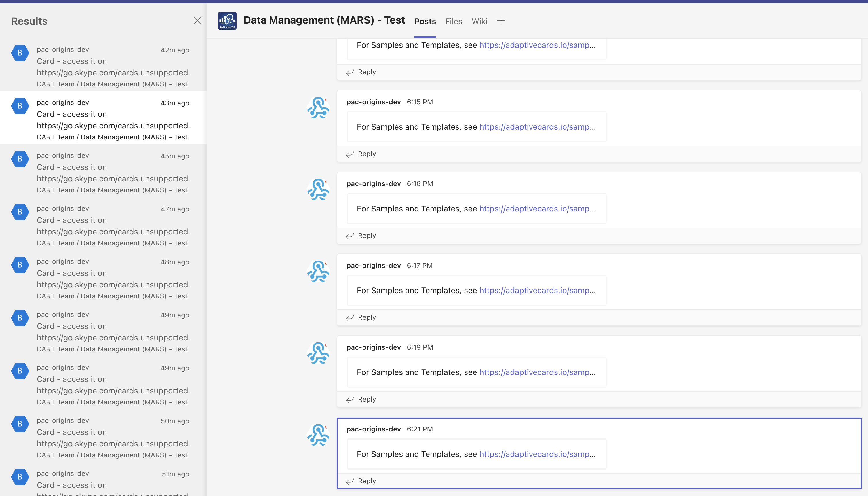
Task: Reply to the 6:17 PM post
Action: click(x=361, y=317)
